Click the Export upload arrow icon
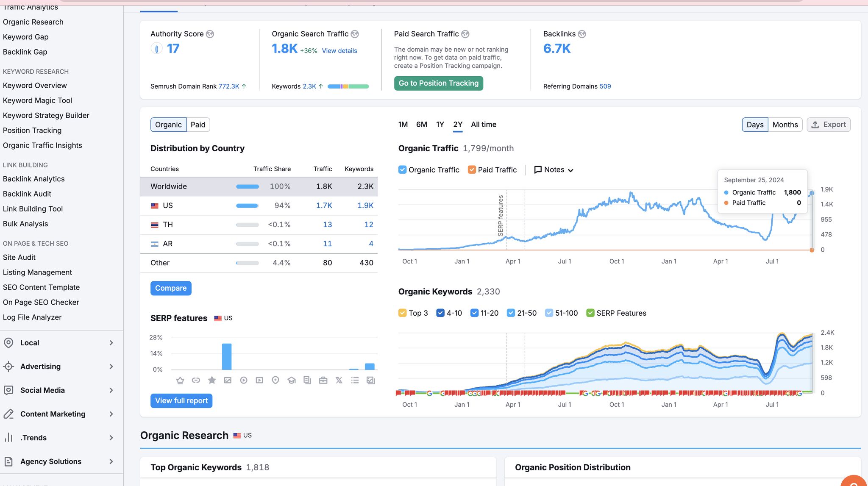Viewport: 868px width, 486px height. [815, 125]
